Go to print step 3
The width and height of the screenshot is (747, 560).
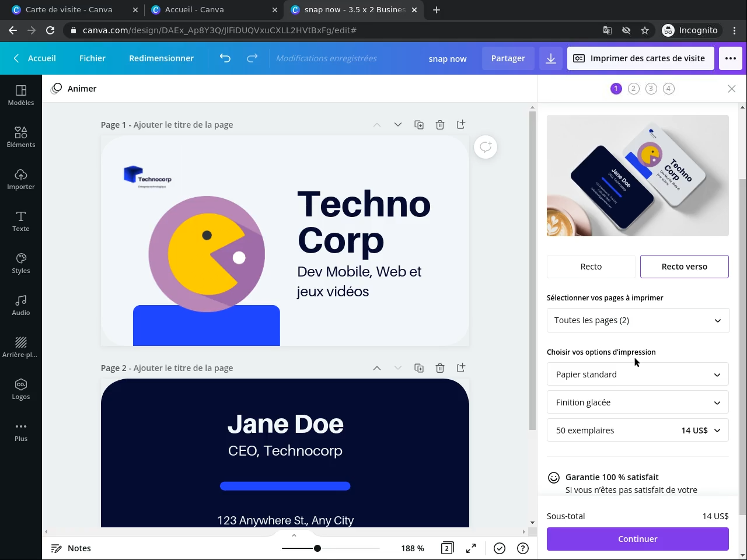651,89
